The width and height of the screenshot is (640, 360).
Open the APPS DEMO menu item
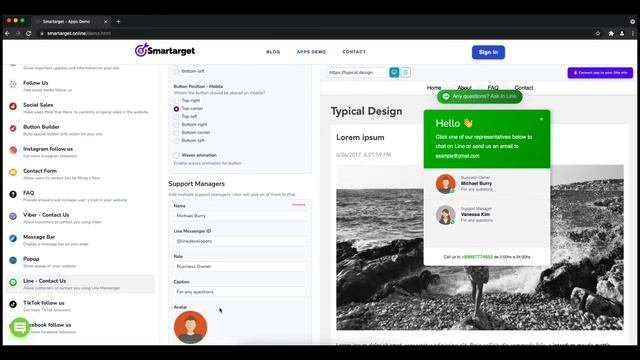pos(311,52)
